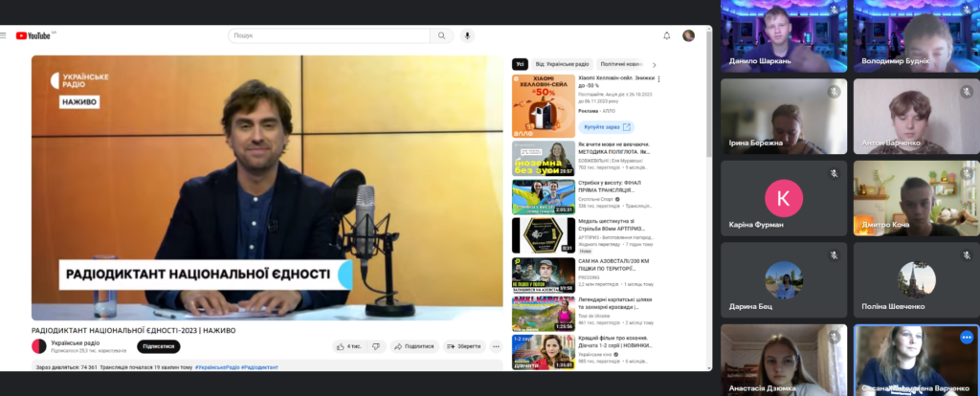Screen dimensions: 980x396
Task: Click Дарина Бец round profile picture
Action: point(784,280)
